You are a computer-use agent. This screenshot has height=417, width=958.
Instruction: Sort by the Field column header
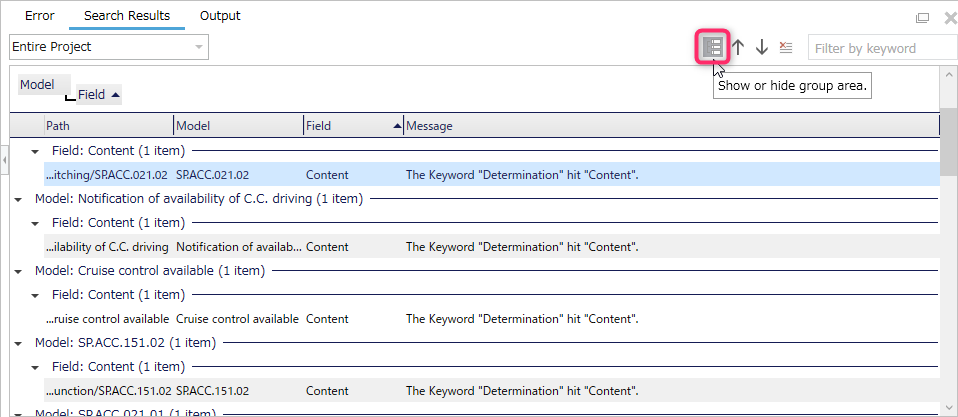coord(353,126)
